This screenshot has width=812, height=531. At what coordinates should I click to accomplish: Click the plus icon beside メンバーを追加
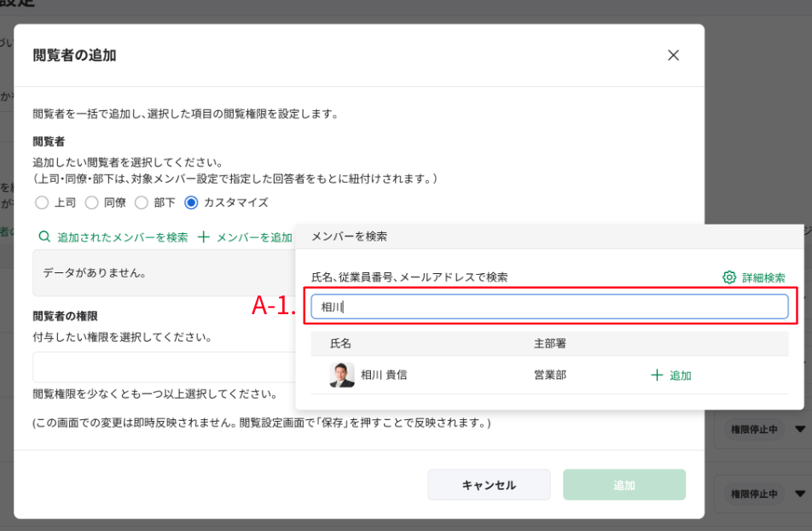click(x=204, y=237)
